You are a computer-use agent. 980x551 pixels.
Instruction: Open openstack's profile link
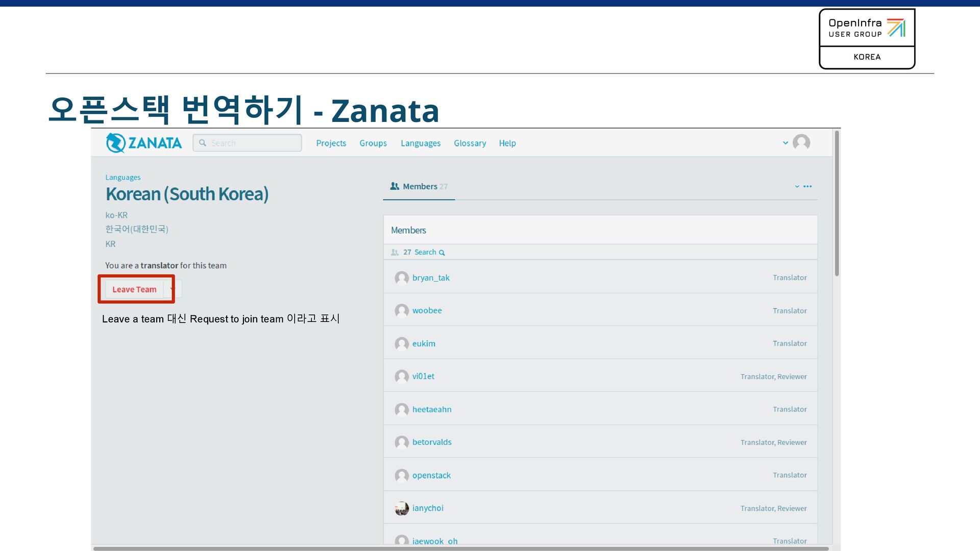pyautogui.click(x=431, y=475)
